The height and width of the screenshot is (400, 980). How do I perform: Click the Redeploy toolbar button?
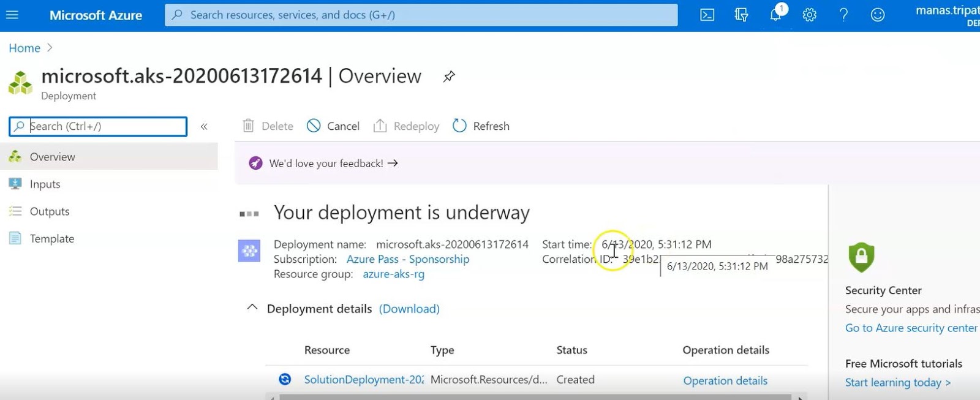[406, 126]
